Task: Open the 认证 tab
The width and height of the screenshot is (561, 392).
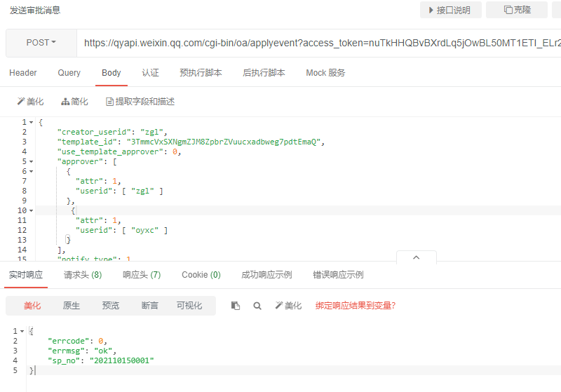Action: [150, 73]
